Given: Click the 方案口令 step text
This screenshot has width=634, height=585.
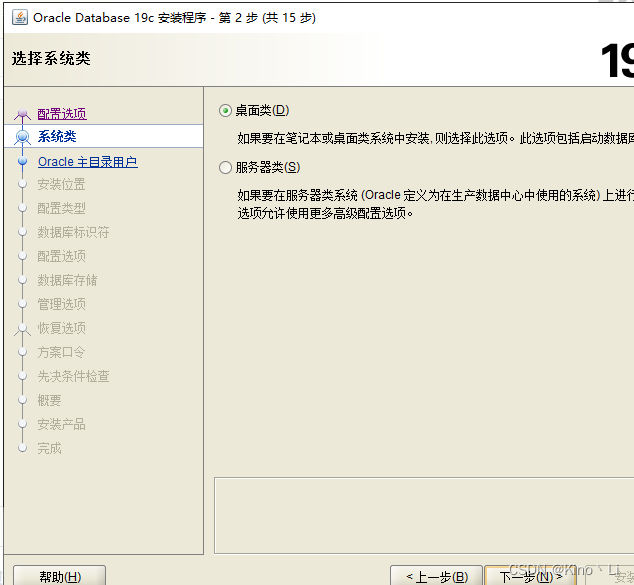Looking at the screenshot, I should 61,352.
